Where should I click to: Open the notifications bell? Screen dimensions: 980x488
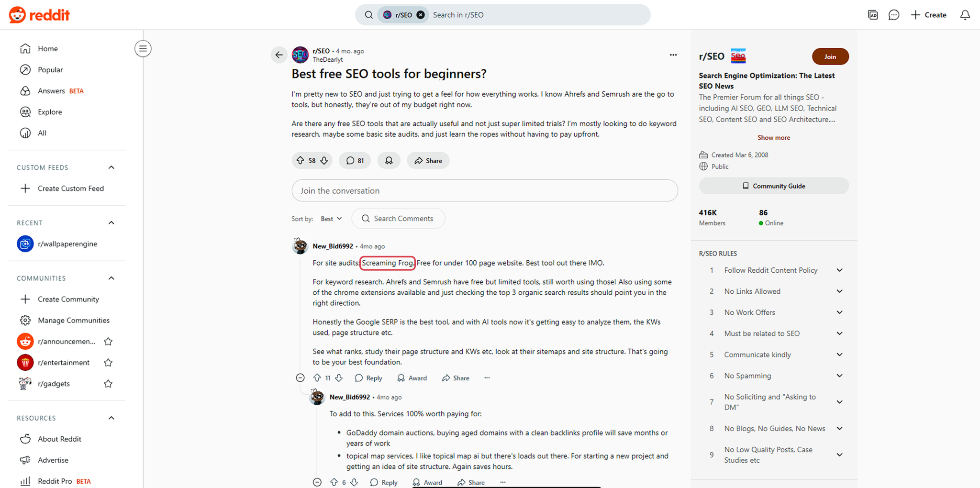click(965, 15)
